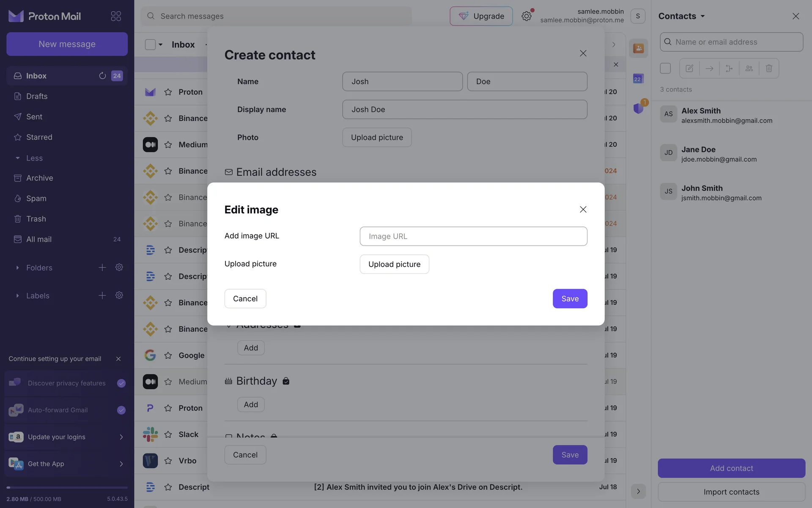
Task: Click the delete contacts trash icon
Action: pos(769,68)
